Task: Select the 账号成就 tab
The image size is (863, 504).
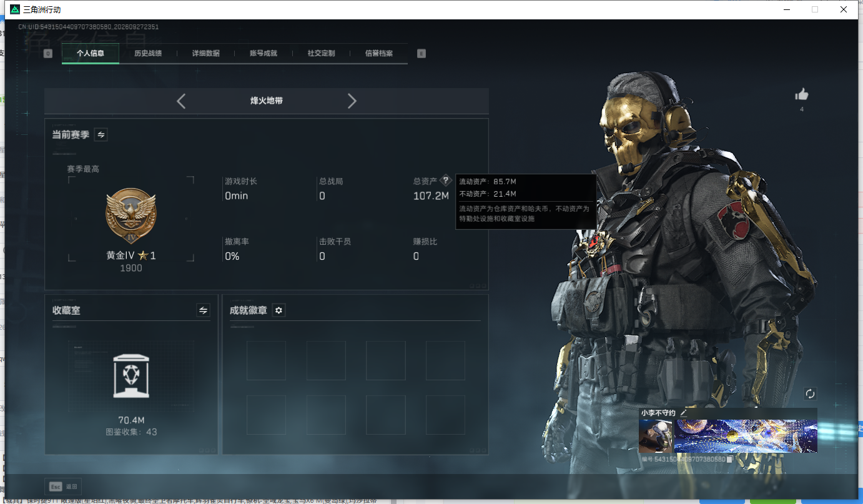Action: [x=264, y=53]
